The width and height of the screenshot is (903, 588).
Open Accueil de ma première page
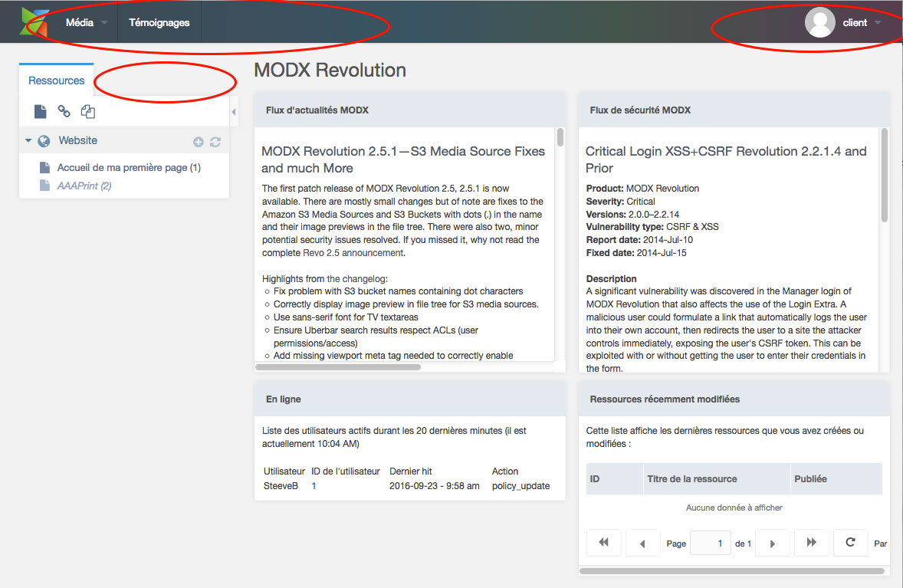click(129, 168)
